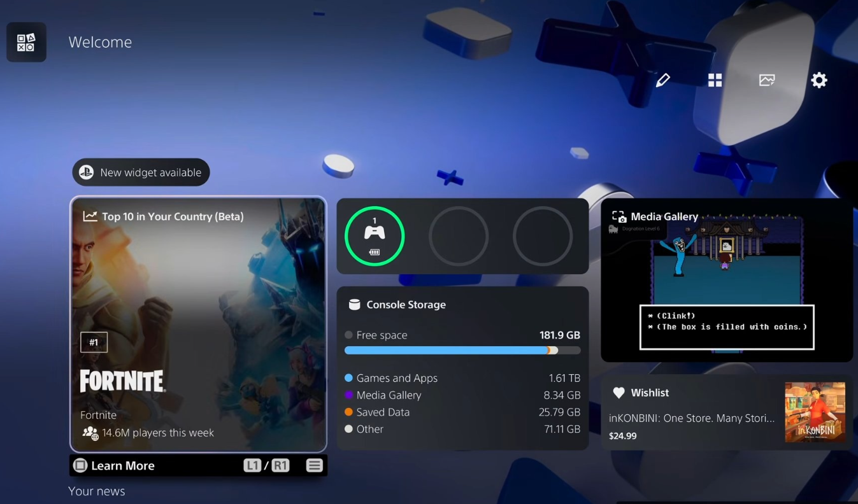This screenshot has height=504, width=858.
Task: Open the options menu icon in hint bar
Action: pos(314,466)
